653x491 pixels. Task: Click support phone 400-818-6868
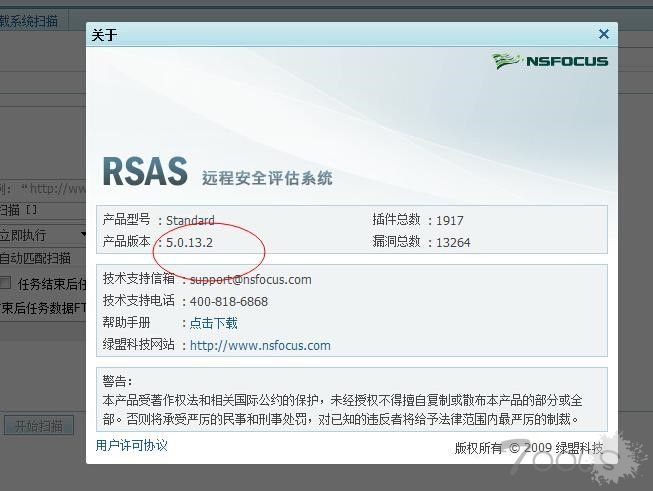click(229, 301)
